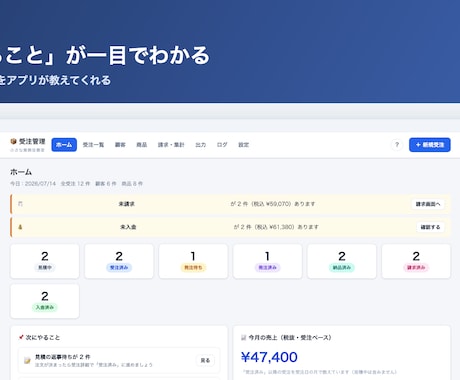Go to the 商品 tab
Image resolution: width=460 pixels, height=380 pixels.
coord(142,145)
